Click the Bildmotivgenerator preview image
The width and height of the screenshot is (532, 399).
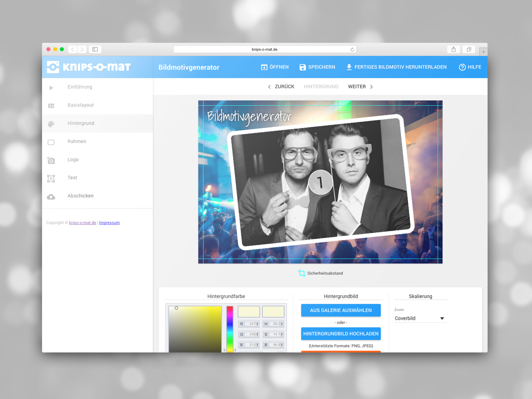pyautogui.click(x=320, y=182)
